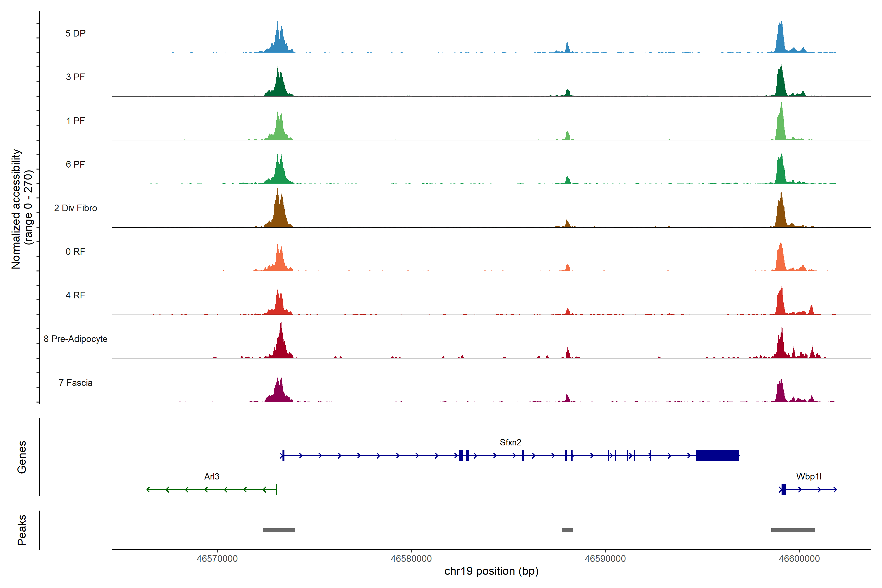
Task: Click the 8 Pre-Adipocyte track label
Action: (75, 339)
